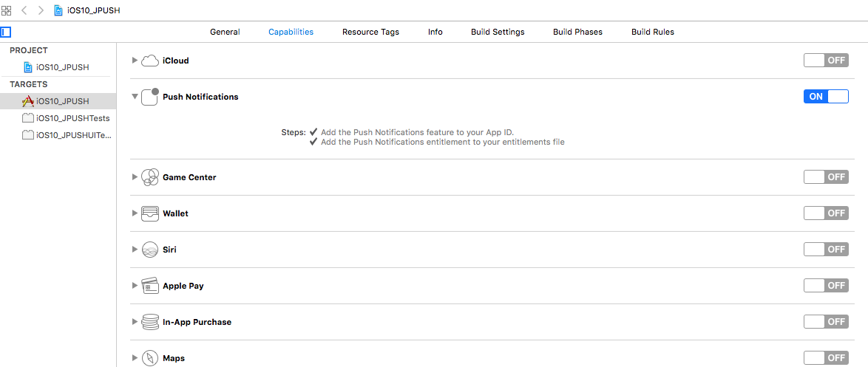The image size is (868, 367).
Task: Click the Siri section label
Action: coord(169,250)
